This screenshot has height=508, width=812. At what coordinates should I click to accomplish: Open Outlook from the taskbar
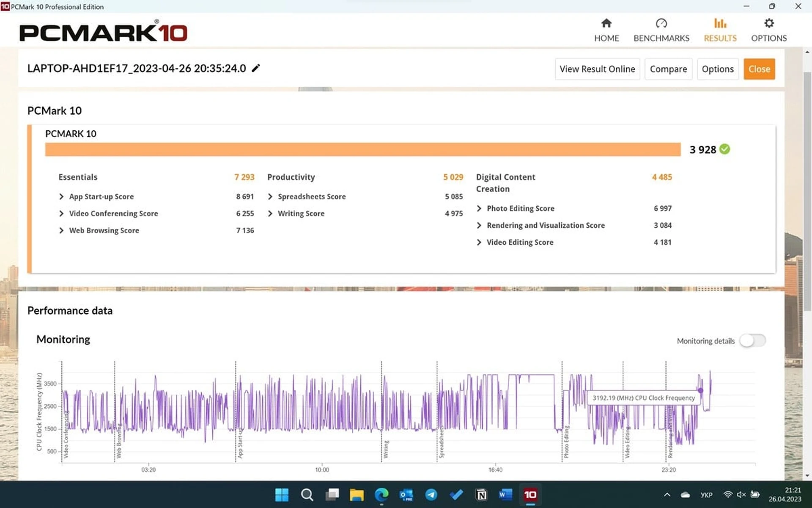(x=406, y=494)
